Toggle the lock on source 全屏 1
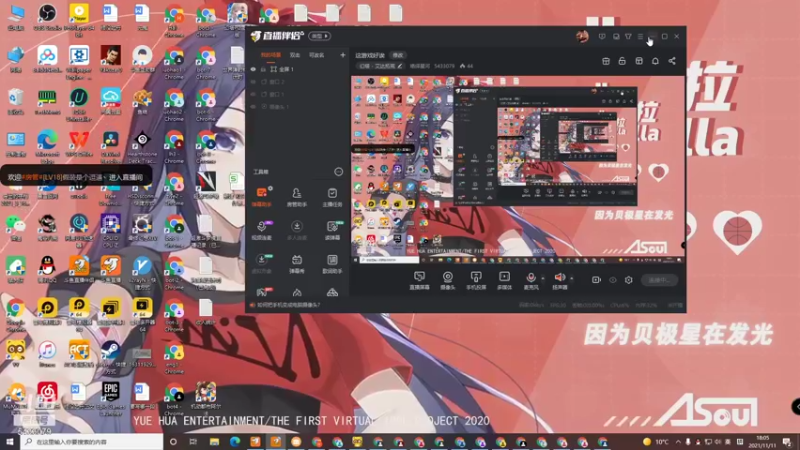This screenshot has height=450, width=800. click(x=264, y=69)
